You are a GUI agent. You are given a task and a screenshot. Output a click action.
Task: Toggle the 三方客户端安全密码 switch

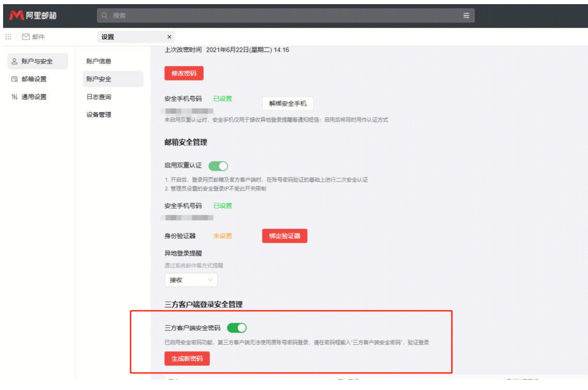click(237, 328)
